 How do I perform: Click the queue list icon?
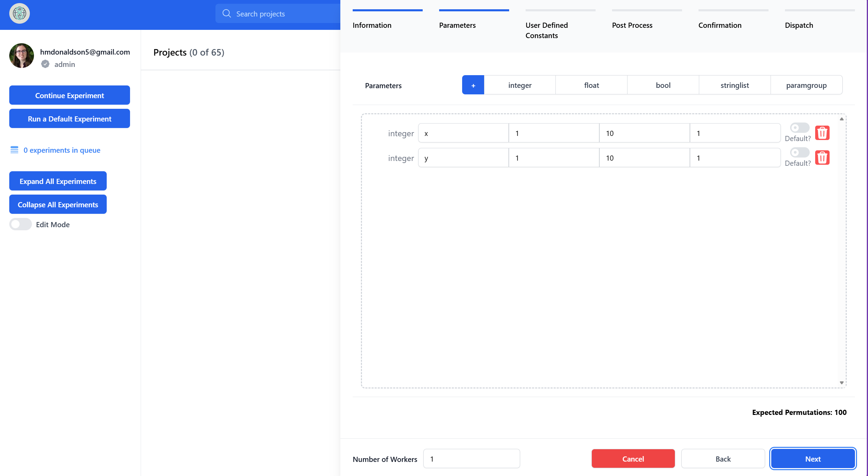[14, 150]
